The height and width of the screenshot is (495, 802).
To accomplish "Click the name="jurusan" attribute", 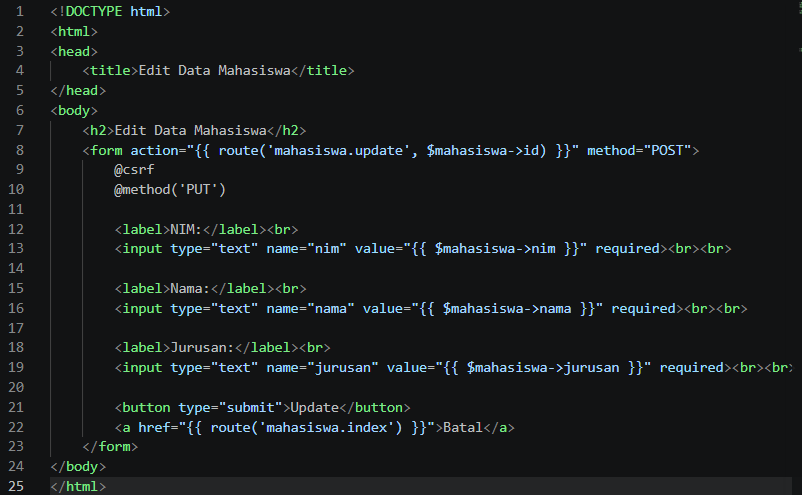I will [x=322, y=368].
